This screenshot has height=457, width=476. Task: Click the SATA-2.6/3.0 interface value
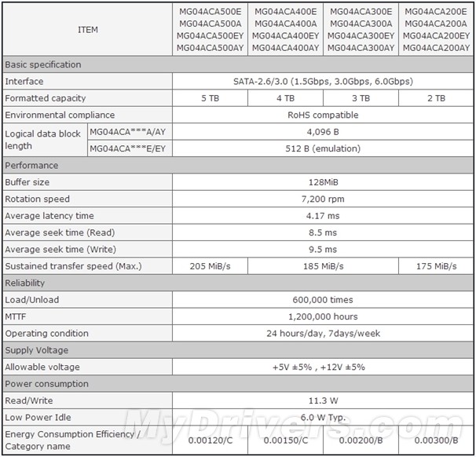point(323,82)
